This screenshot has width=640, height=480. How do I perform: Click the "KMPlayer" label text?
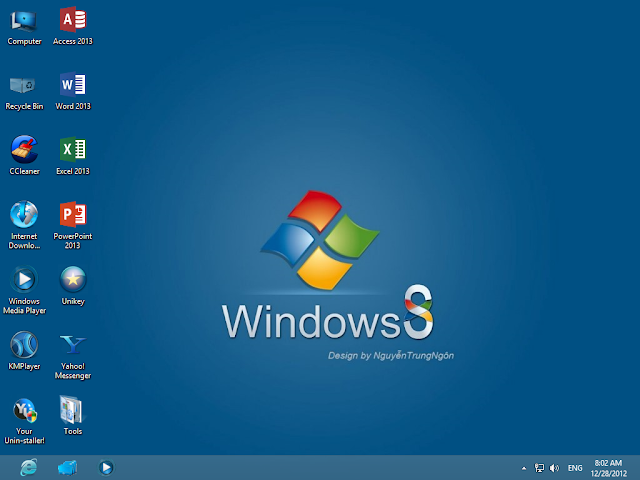click(x=24, y=366)
